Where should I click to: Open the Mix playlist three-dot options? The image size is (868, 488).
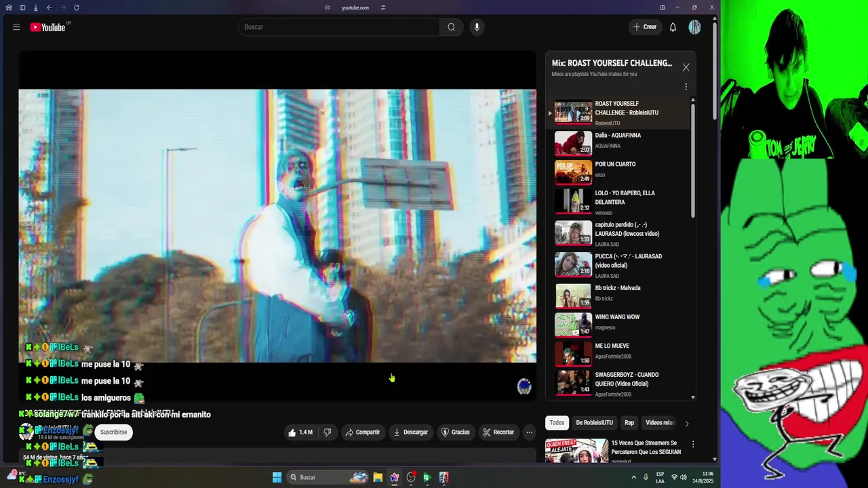tap(686, 87)
